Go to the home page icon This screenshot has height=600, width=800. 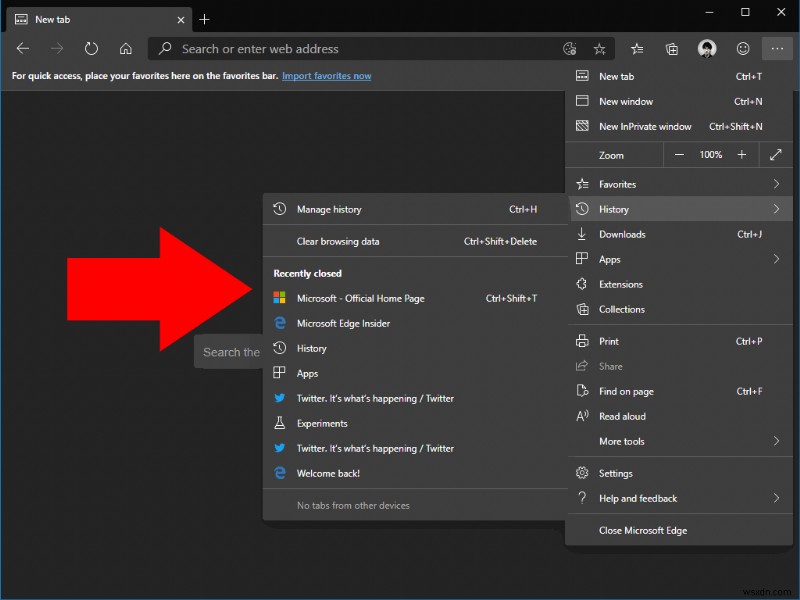click(126, 48)
